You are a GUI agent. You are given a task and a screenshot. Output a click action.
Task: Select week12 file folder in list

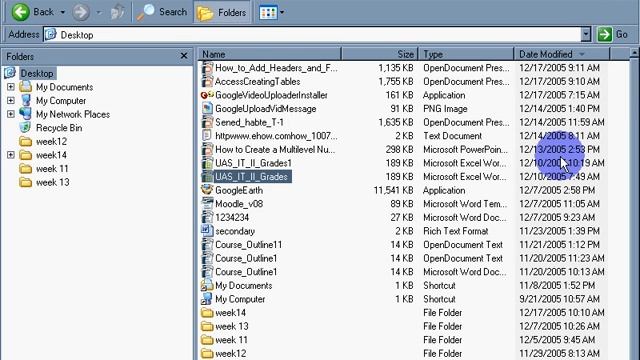pyautogui.click(x=231, y=353)
